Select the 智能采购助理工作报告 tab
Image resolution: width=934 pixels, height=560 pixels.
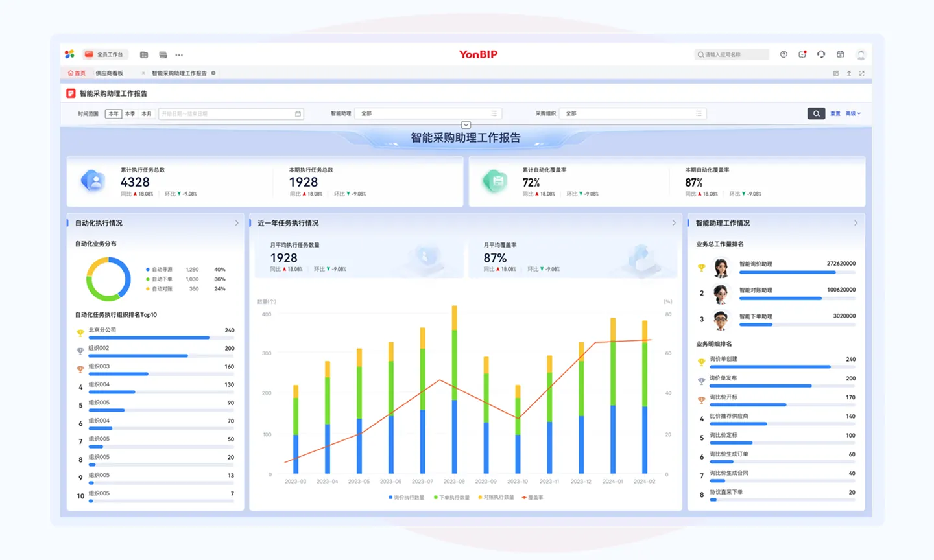pos(179,73)
